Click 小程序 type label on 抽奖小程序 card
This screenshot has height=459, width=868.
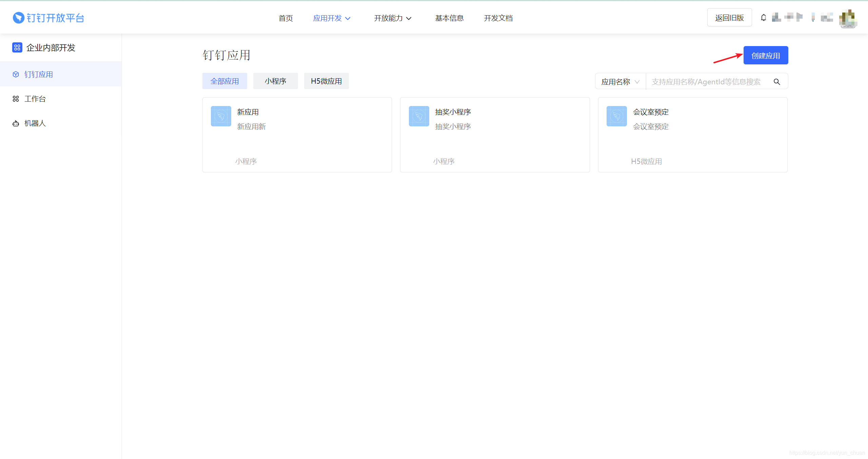(444, 161)
